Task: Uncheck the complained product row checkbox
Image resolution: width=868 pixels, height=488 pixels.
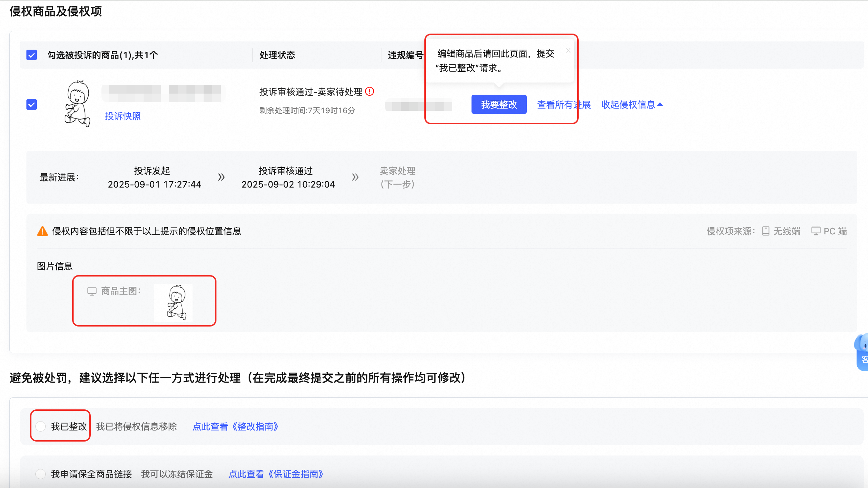Action: tap(32, 105)
